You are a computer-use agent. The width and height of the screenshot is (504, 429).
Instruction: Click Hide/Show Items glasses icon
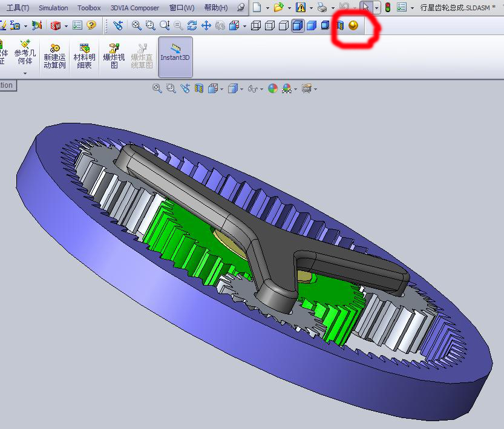pyautogui.click(x=253, y=89)
